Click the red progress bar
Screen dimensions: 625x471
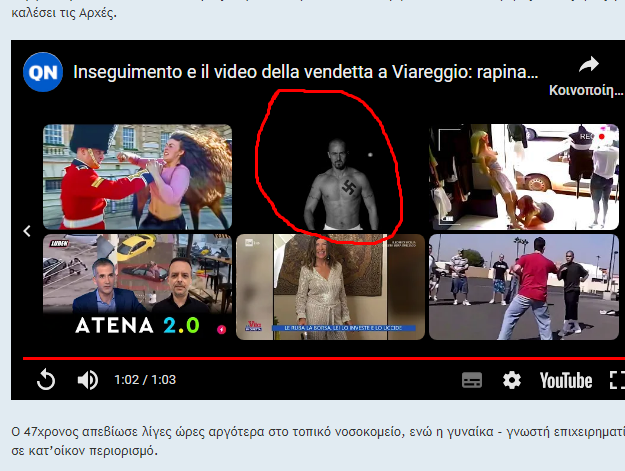coord(324,359)
